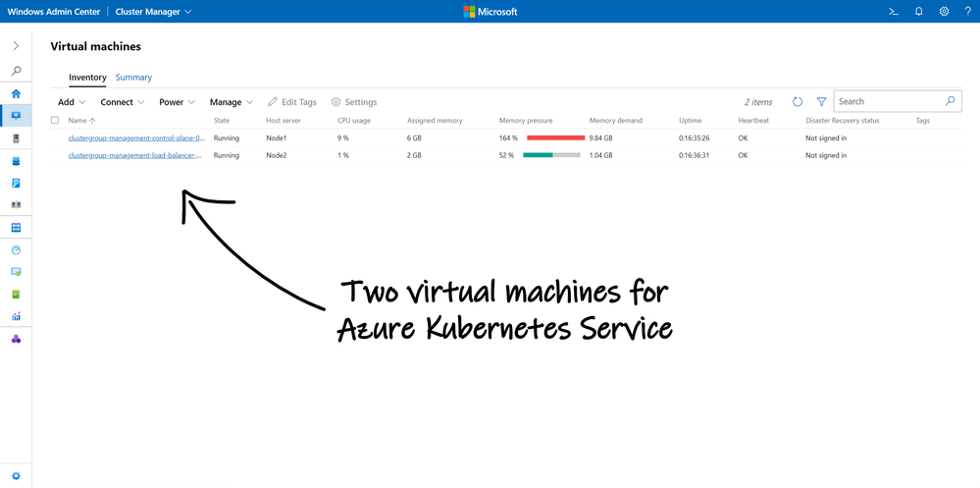Click the Edit Tags button
The width and height of the screenshot is (980, 488).
(292, 102)
